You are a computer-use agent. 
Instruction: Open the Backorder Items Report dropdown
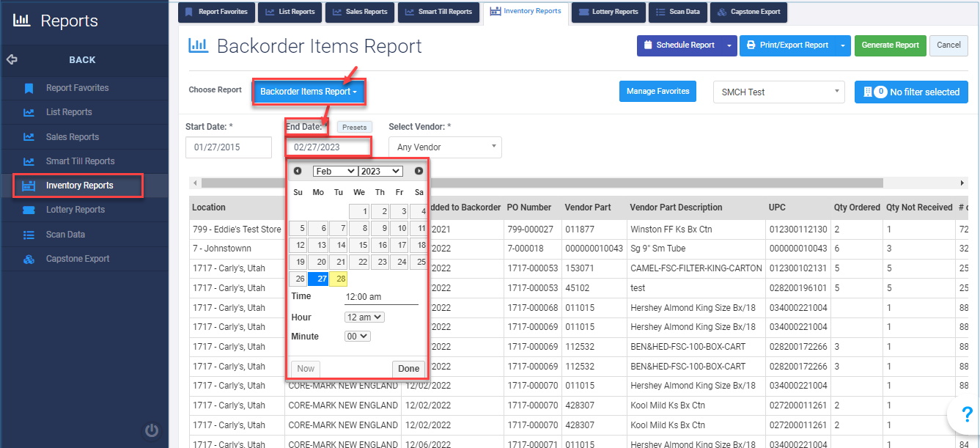(x=309, y=92)
